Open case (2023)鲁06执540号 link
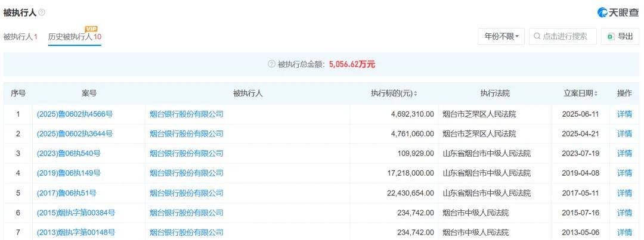Viewport: 644px width, 240px height. (69, 154)
